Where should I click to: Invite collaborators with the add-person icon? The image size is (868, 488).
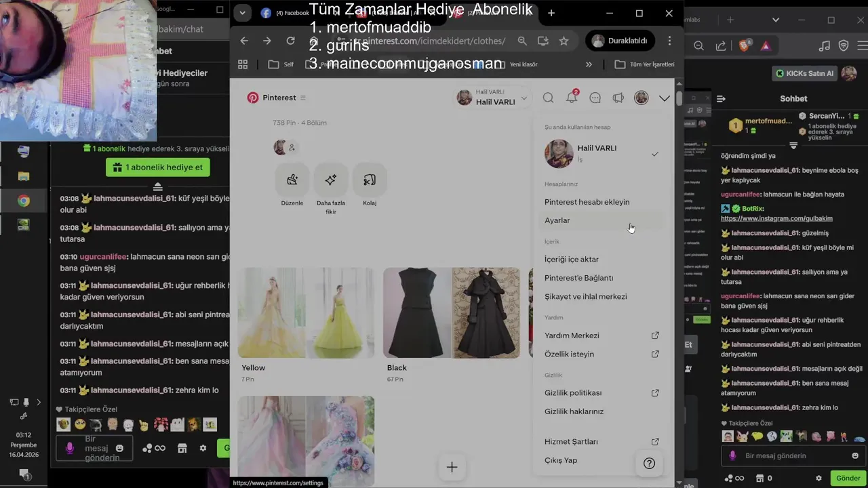pos(292,147)
